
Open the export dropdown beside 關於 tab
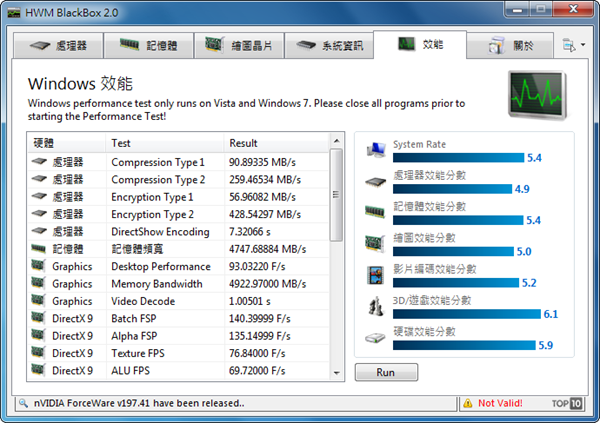574,45
